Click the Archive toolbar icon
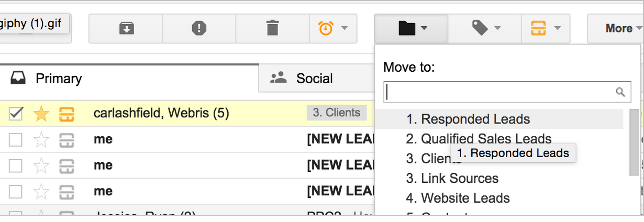The height and width of the screenshot is (222, 644). click(x=126, y=28)
